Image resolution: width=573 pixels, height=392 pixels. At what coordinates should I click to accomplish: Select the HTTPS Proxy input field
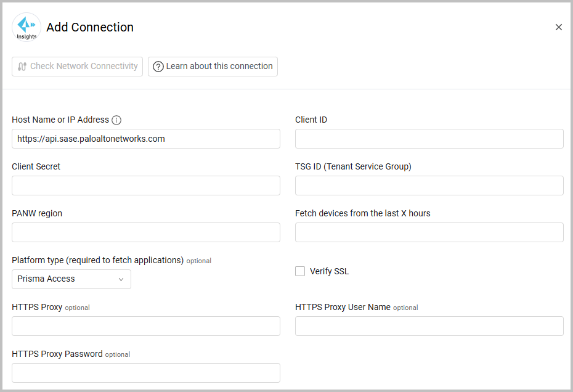[145, 326]
